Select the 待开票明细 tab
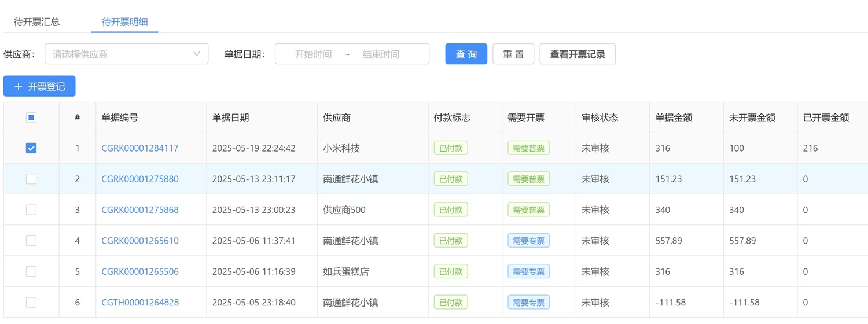This screenshot has width=868, height=324. (124, 22)
